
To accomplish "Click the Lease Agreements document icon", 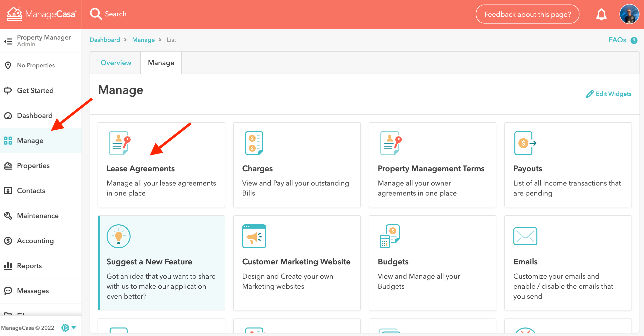I will [x=120, y=143].
